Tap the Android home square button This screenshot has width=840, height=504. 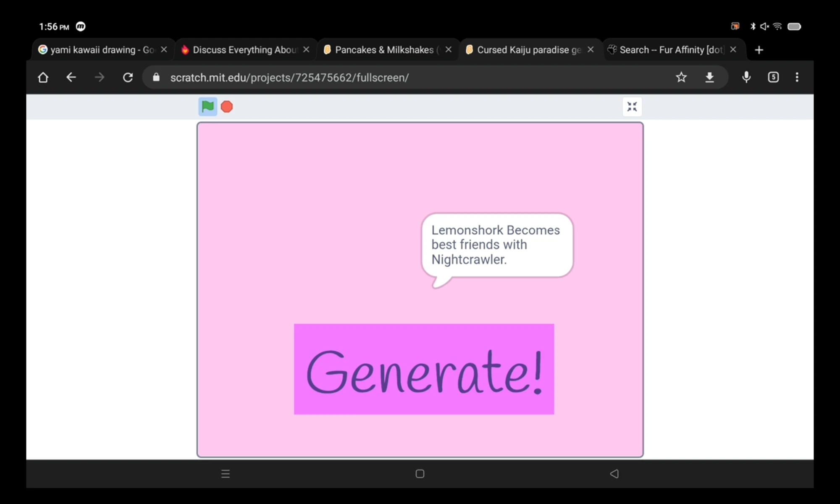pos(420,474)
